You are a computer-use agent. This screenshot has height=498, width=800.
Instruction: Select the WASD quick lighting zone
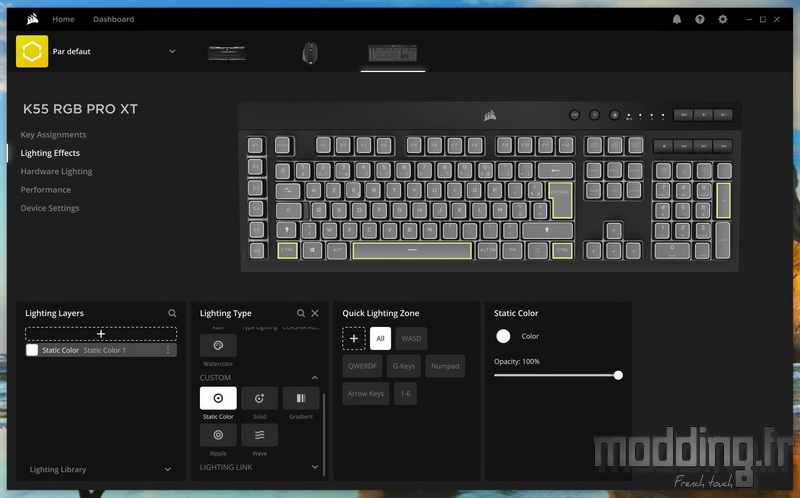411,338
